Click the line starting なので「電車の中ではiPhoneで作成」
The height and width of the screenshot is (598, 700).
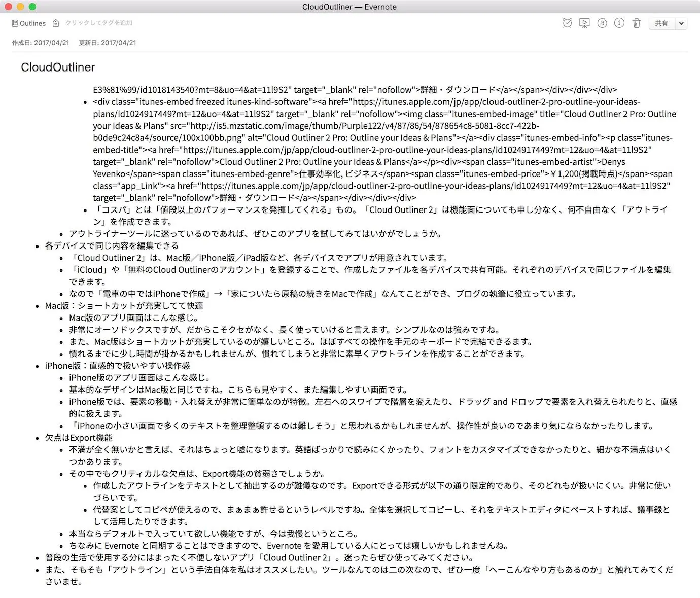click(x=323, y=294)
